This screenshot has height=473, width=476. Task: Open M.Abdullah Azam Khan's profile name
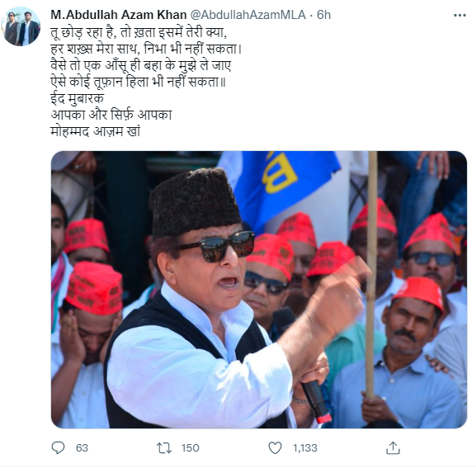[119, 15]
